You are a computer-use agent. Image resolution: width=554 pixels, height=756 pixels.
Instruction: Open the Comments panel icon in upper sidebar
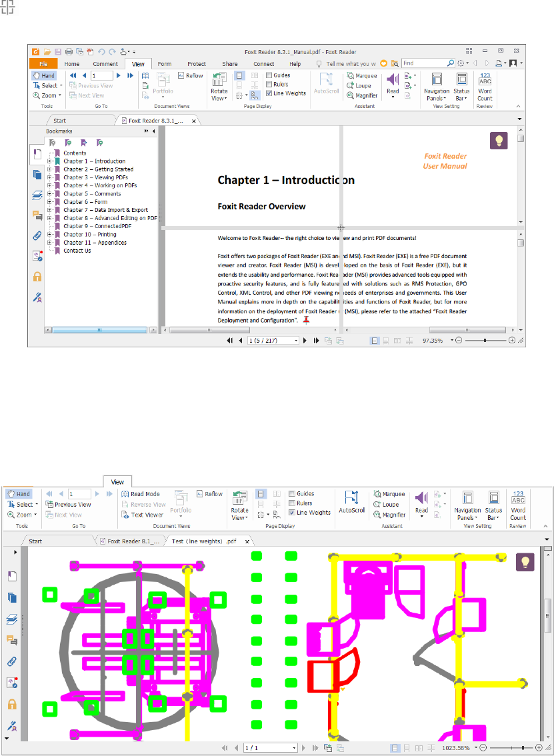click(37, 215)
